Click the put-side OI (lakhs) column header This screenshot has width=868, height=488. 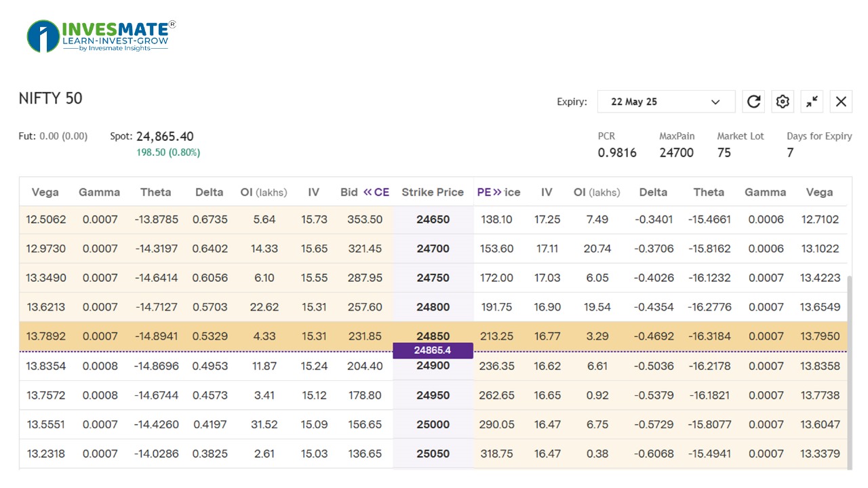coord(597,192)
